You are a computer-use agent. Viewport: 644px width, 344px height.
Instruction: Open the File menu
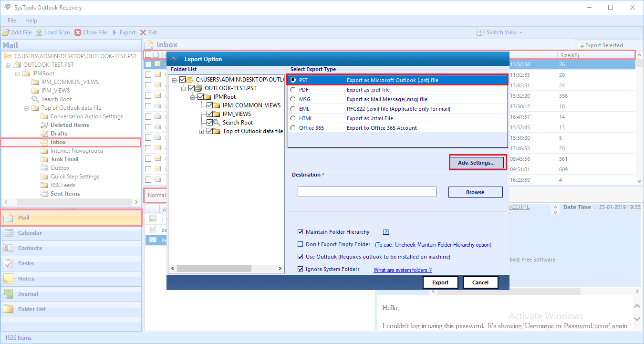[x=12, y=21]
